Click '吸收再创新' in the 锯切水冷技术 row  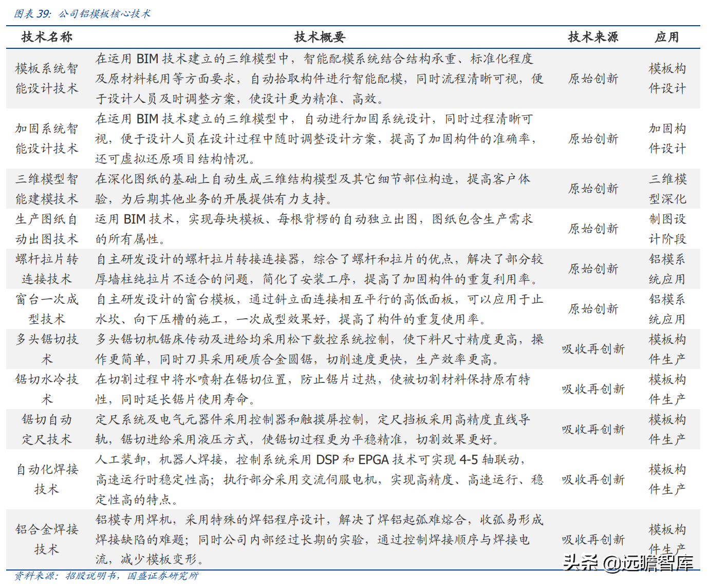593,389
